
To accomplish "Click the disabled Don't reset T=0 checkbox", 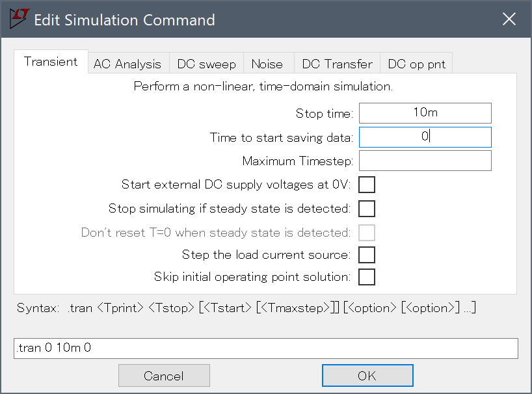I will (x=367, y=233).
